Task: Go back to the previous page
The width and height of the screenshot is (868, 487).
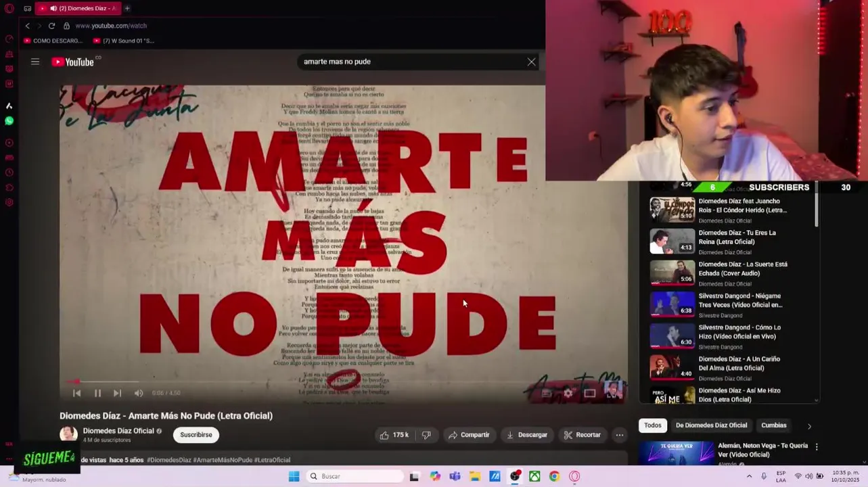Action: coord(27,26)
